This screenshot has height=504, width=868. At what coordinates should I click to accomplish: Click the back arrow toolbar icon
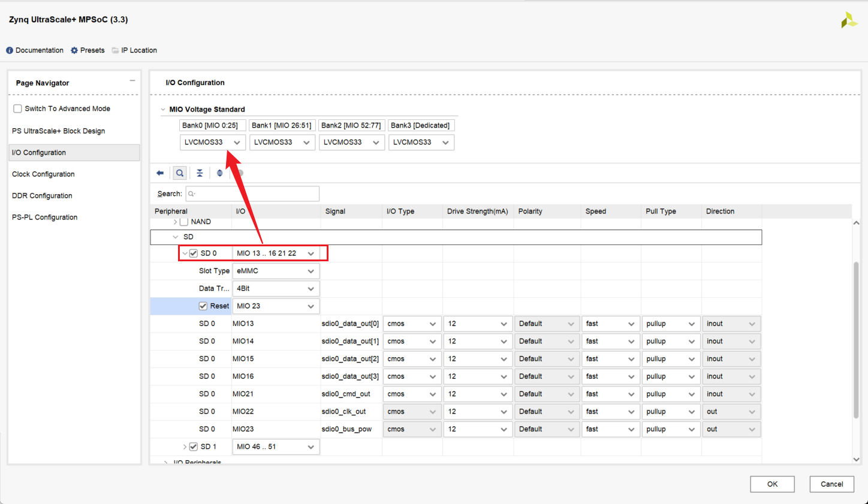tap(160, 173)
